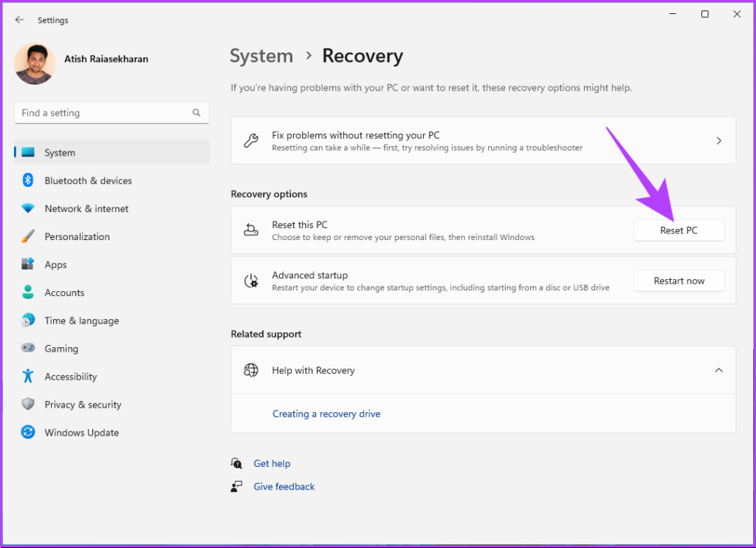Click the search magnifier icon

196,113
